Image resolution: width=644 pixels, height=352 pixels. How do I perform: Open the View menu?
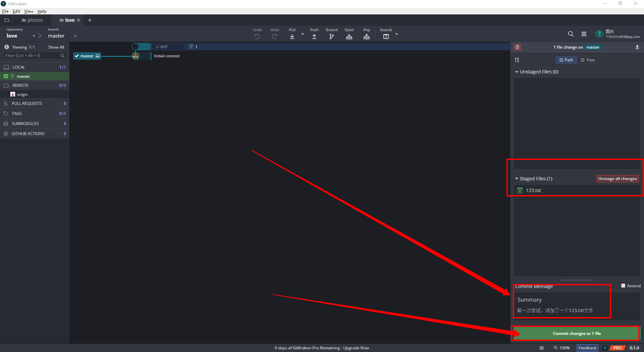[29, 11]
